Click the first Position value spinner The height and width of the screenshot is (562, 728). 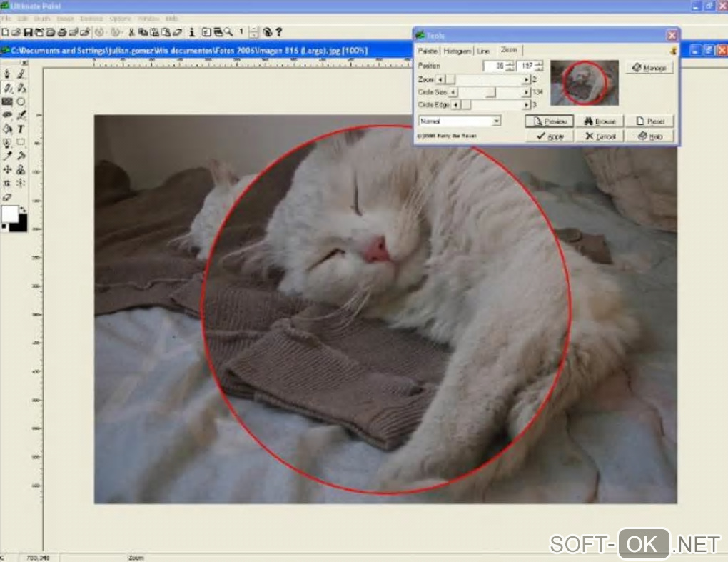[510, 66]
